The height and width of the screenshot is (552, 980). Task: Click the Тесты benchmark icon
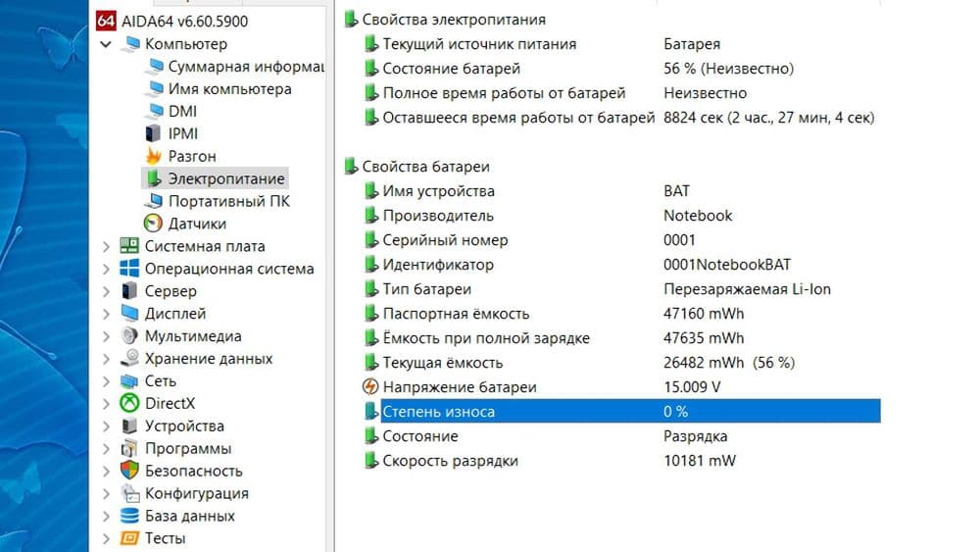129,537
